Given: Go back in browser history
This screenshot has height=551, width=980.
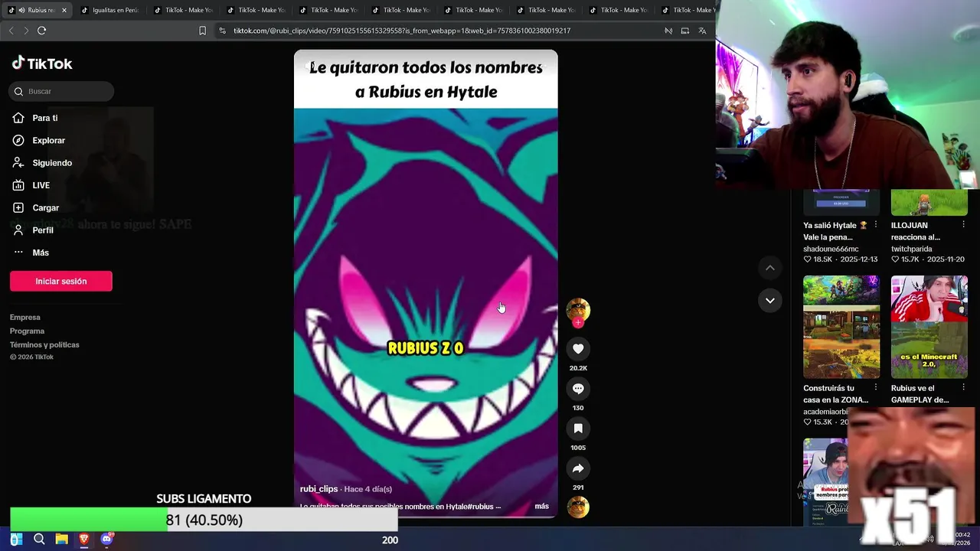Looking at the screenshot, I should 11,31.
